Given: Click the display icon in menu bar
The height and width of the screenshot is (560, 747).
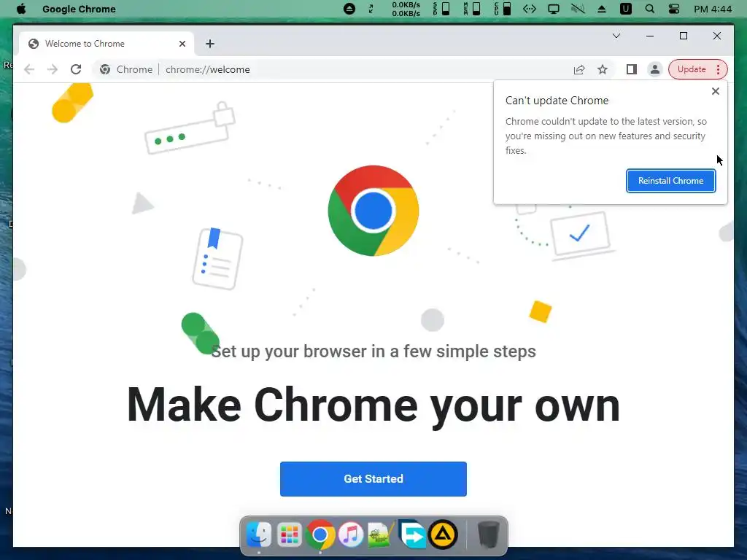Looking at the screenshot, I should [554, 9].
